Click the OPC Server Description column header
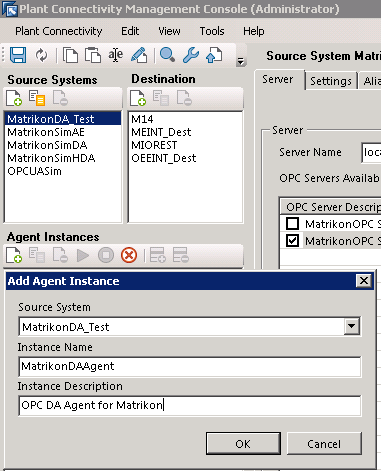This screenshot has width=381, height=471. point(331,207)
